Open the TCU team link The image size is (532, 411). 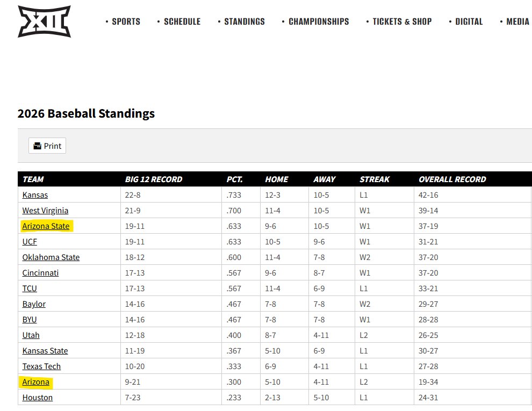click(30, 289)
